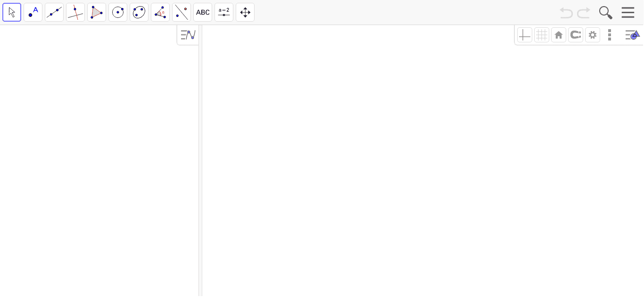This screenshot has width=644, height=297.
Task: Select the Angle measurement tool
Action: (x=160, y=12)
